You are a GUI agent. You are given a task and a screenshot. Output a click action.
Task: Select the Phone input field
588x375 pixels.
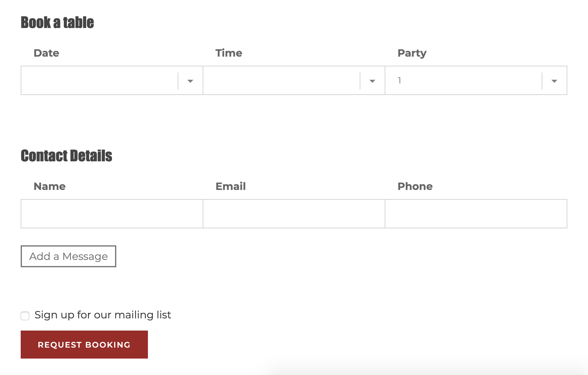tap(476, 214)
